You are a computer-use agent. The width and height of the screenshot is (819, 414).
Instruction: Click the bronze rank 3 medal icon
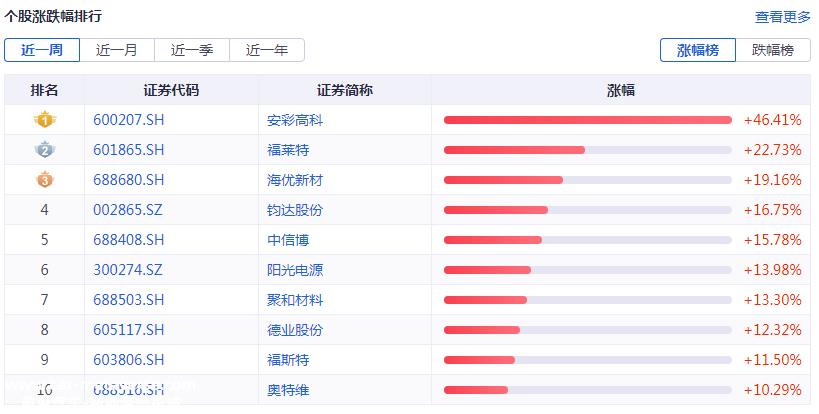[x=45, y=180]
